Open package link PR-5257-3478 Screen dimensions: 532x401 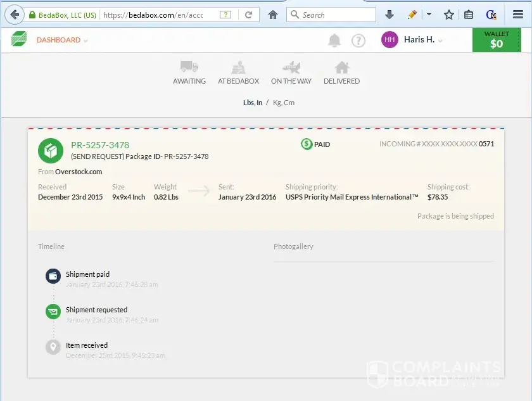click(100, 145)
